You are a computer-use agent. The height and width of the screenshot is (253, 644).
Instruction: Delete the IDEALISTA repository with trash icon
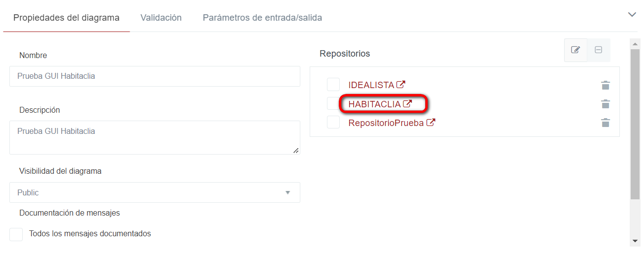tap(606, 85)
